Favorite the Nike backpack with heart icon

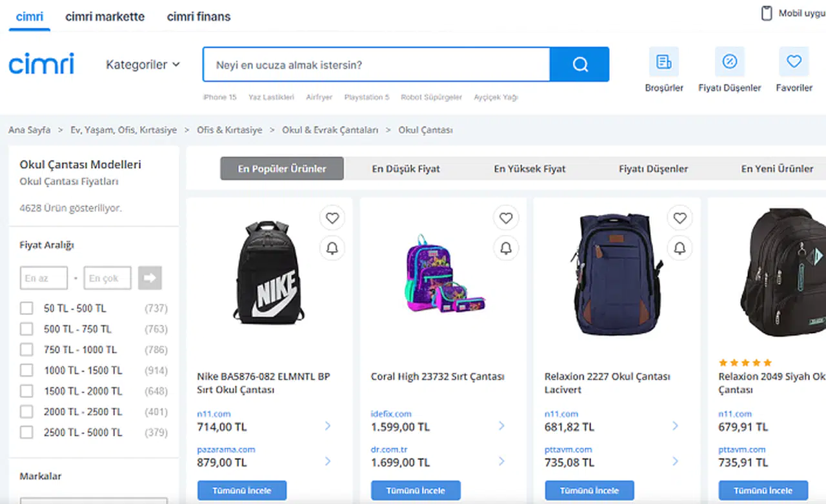click(332, 219)
